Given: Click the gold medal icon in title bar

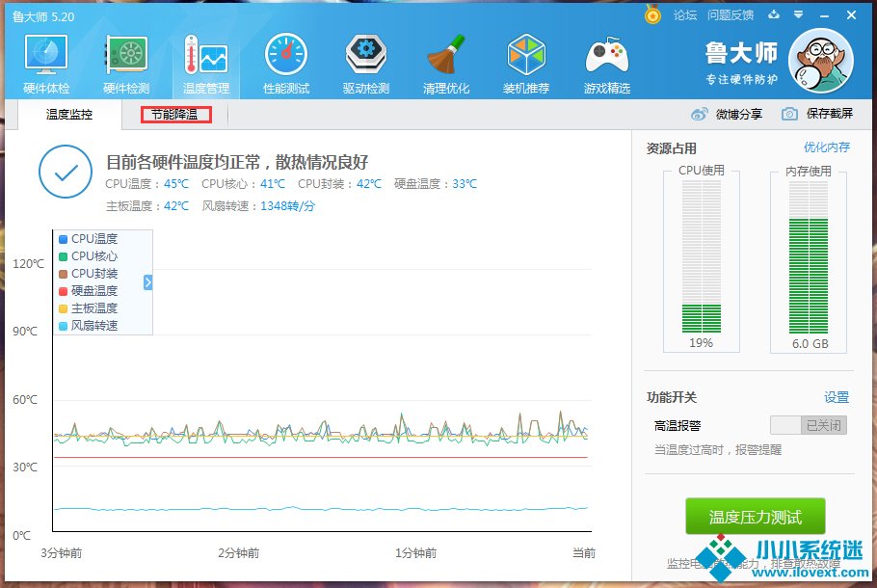Looking at the screenshot, I should 652,14.
